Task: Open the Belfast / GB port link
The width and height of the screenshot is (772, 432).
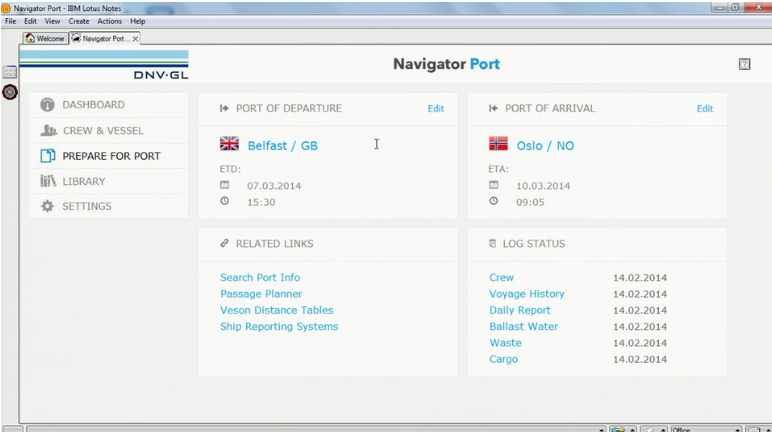Action: click(283, 146)
